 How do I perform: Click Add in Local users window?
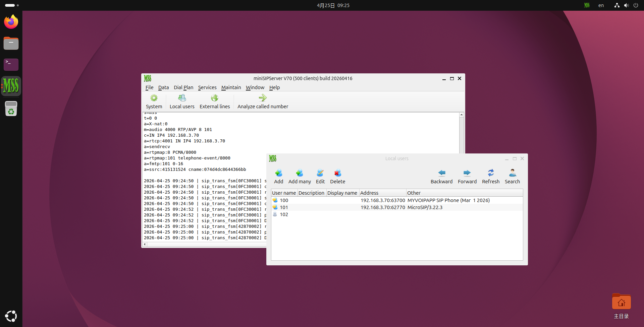coord(278,176)
